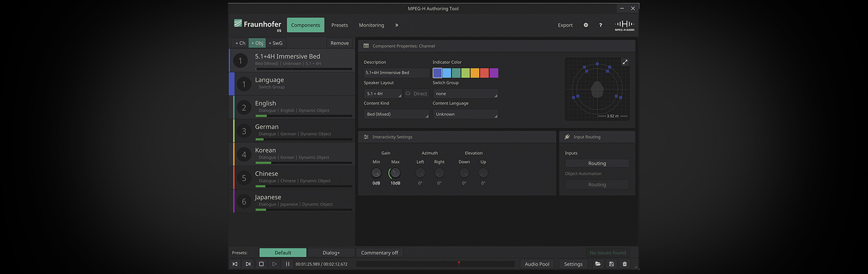Click the speaker position view
The image size is (868, 274).
(597, 89)
